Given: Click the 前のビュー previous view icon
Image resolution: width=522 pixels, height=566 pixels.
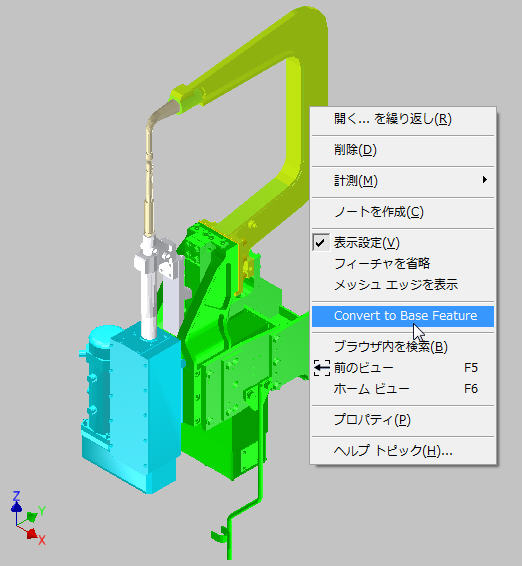Looking at the screenshot, I should [x=321, y=368].
